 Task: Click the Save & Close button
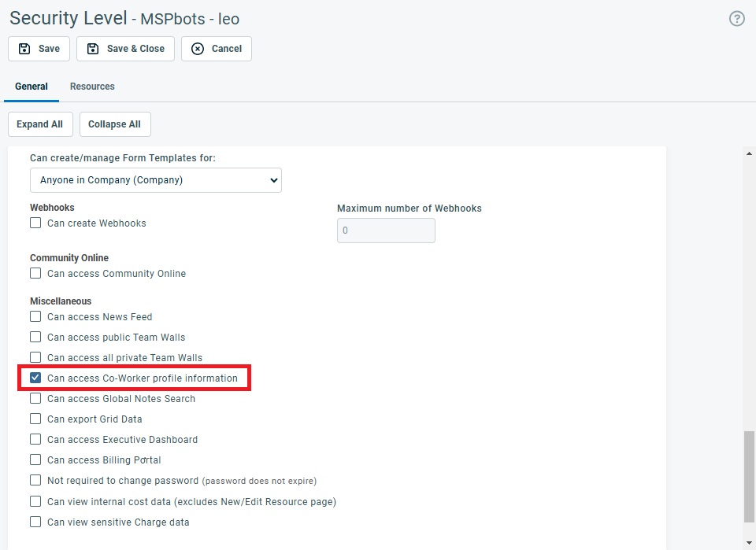click(125, 49)
